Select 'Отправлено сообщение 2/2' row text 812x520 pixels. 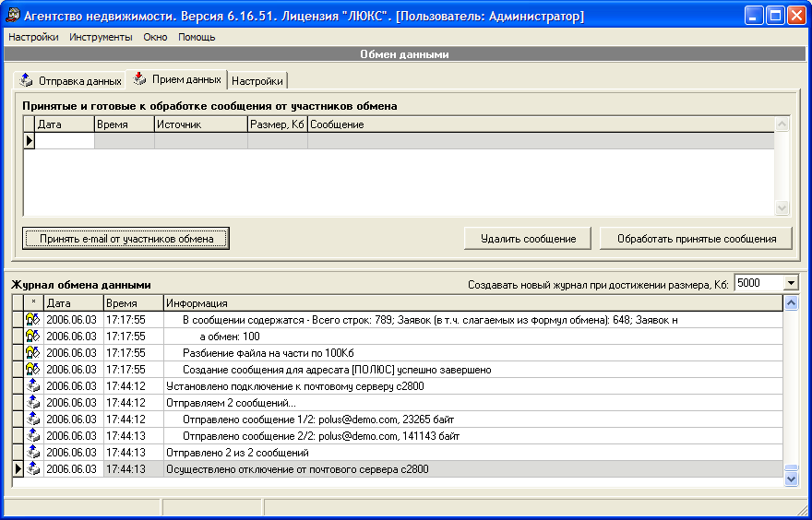[321, 436]
